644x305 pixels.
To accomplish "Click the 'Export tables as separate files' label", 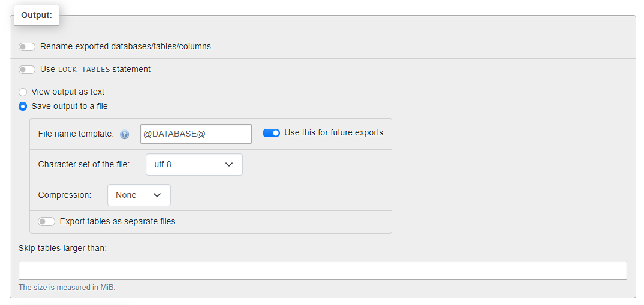I will coord(118,222).
